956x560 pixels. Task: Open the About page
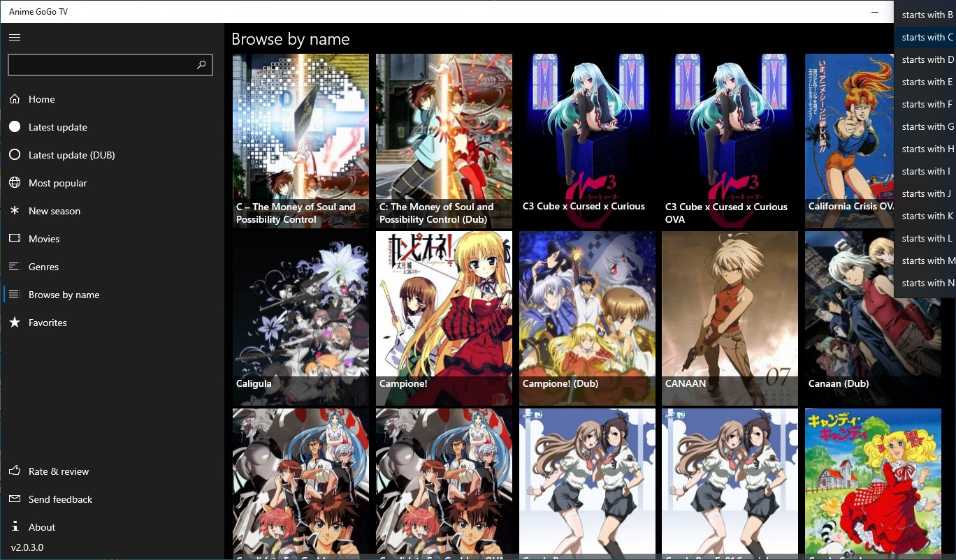pos(42,527)
